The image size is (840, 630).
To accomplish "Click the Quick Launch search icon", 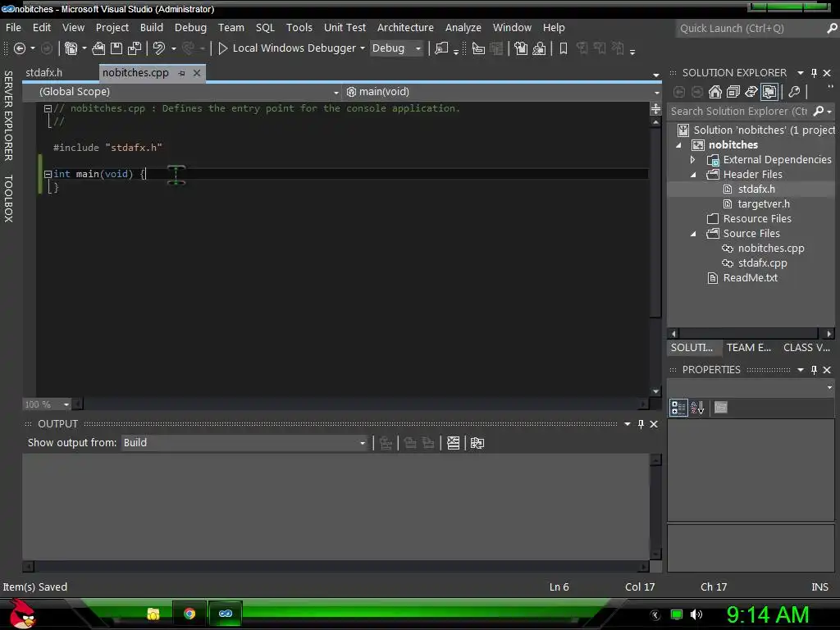I will tap(832, 29).
